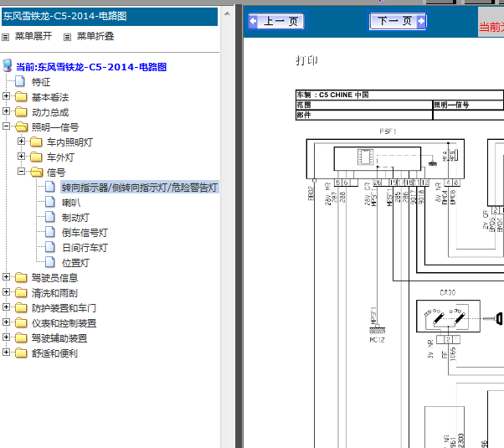Expand the 驾驶员信息 folder
The image size is (504, 448).
point(6,277)
